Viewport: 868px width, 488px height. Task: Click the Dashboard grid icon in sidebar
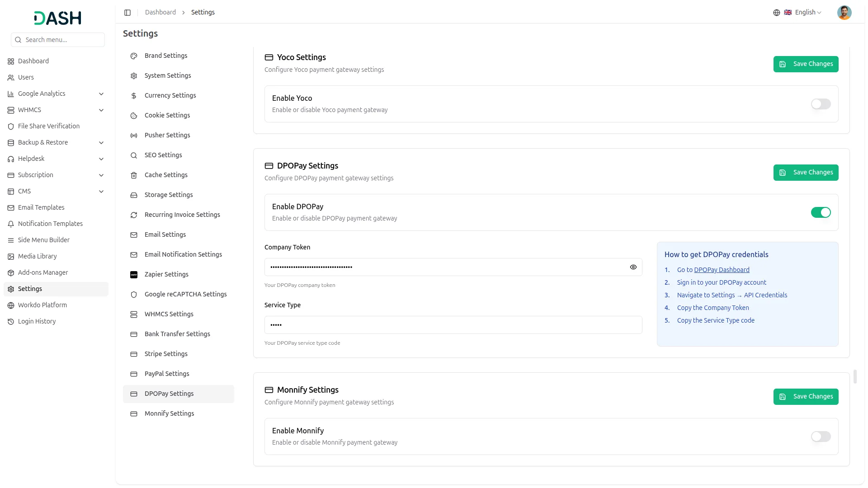(x=11, y=61)
